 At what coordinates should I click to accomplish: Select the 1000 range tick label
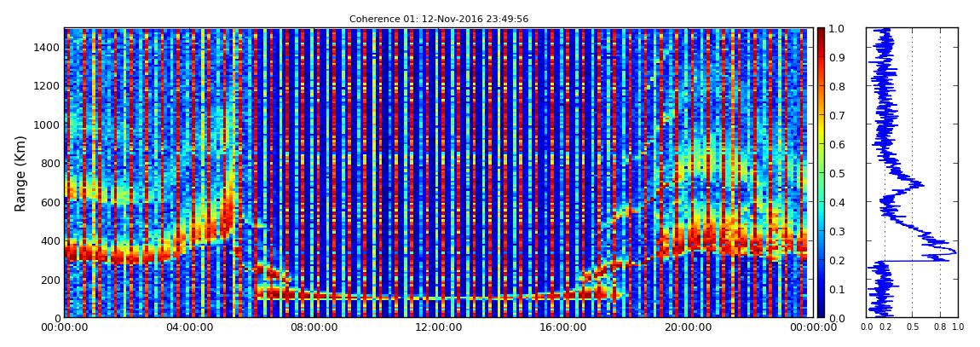click(47, 124)
